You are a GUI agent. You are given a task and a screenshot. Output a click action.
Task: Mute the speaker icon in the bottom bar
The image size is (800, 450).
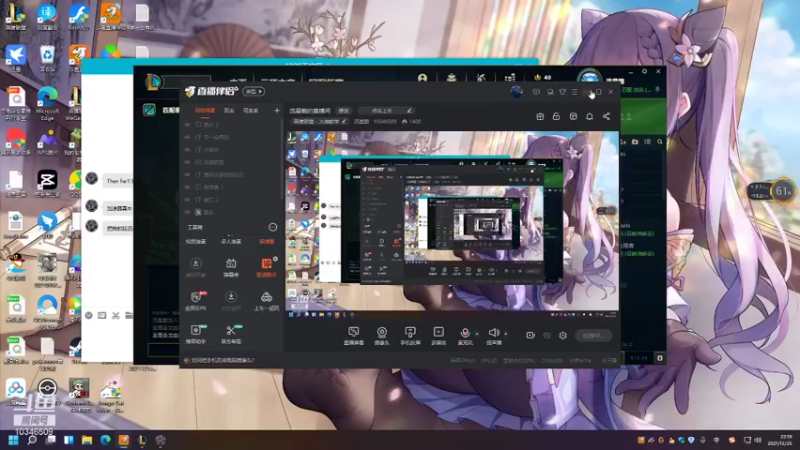point(493,333)
